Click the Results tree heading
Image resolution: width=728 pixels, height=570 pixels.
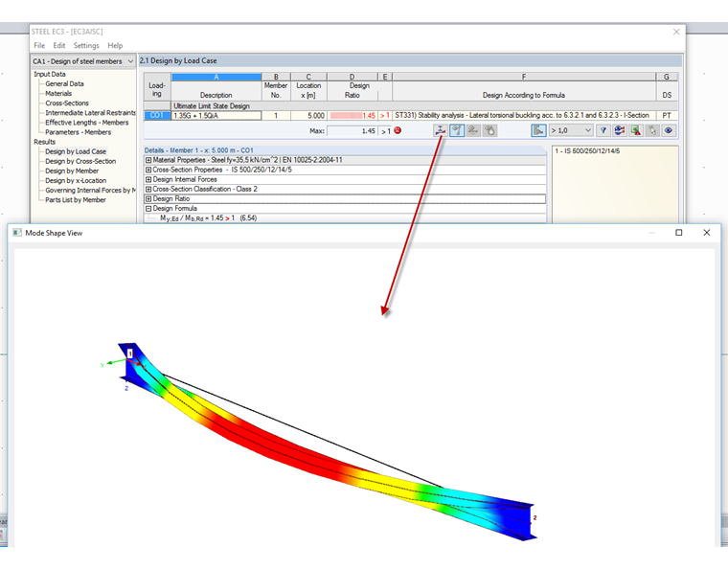coord(45,142)
